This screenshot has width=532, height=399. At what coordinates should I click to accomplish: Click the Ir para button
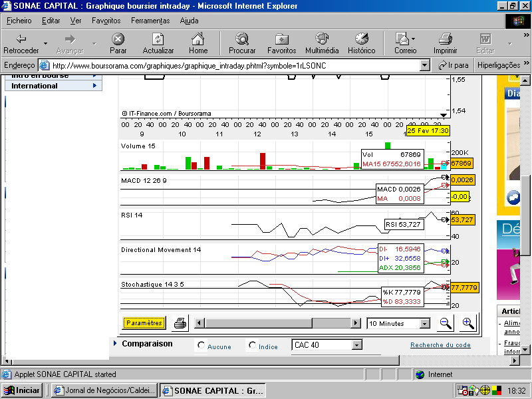[454, 65]
